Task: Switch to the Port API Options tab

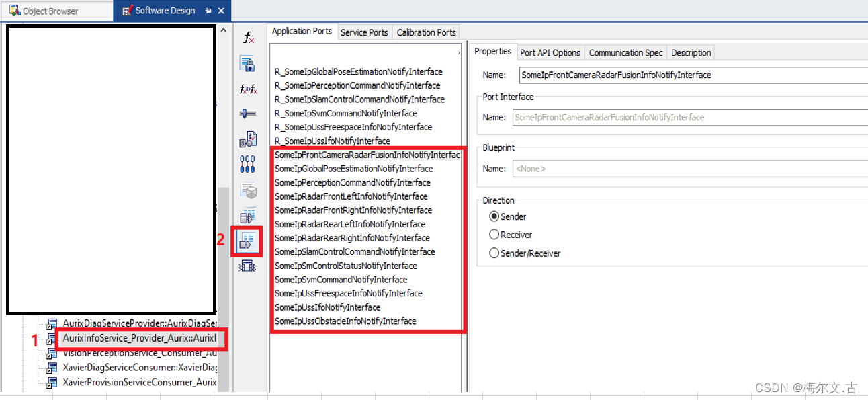Action: tap(550, 52)
